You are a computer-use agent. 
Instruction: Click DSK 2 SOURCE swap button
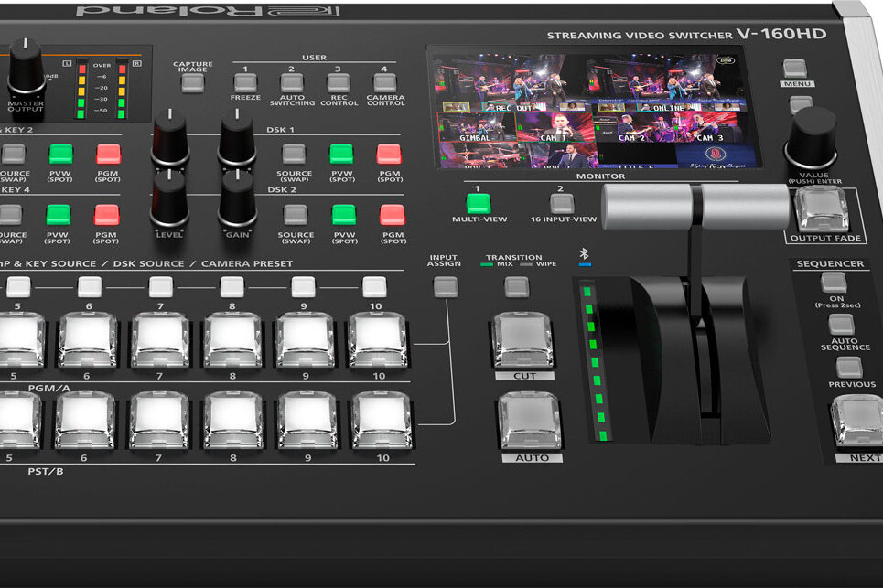296,215
